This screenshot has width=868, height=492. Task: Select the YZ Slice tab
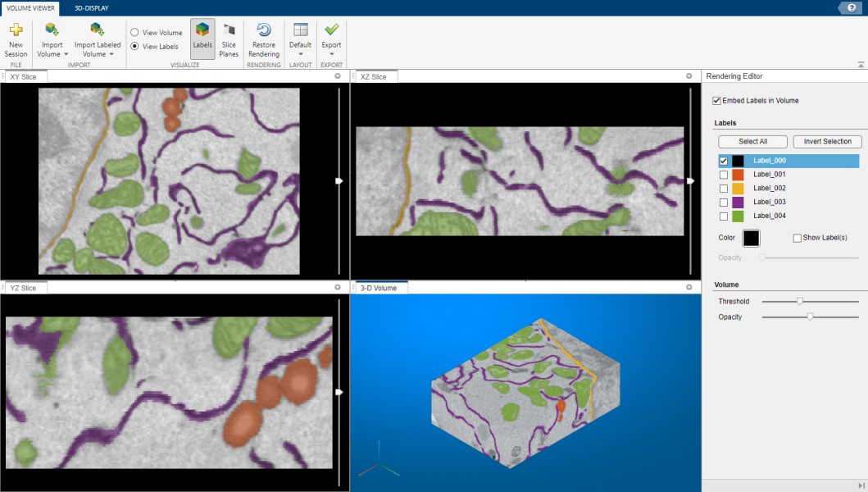pyautogui.click(x=24, y=288)
